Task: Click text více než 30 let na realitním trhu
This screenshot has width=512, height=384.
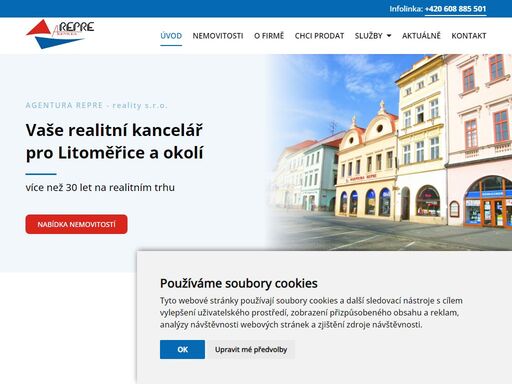Action: [100, 188]
